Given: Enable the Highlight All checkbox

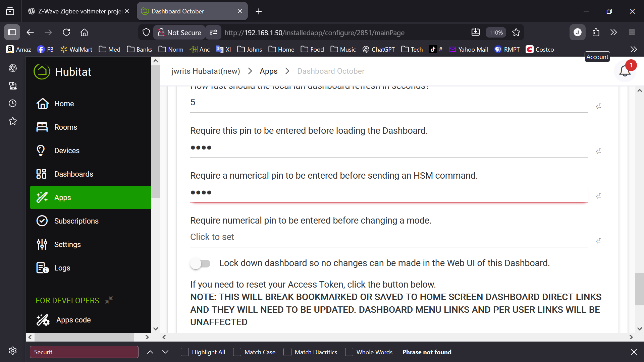Looking at the screenshot, I should point(185,352).
